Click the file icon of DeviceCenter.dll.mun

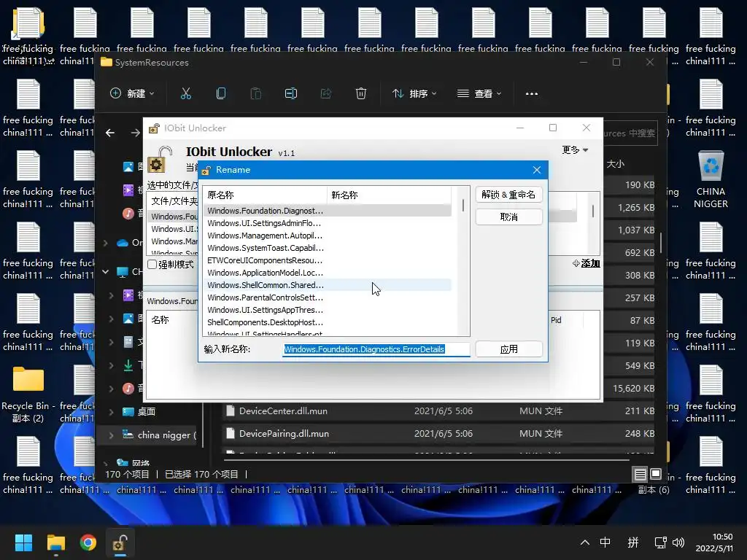point(231,411)
